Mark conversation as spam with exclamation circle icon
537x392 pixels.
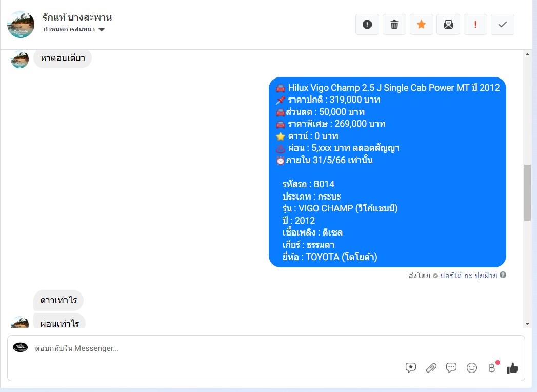point(367,24)
